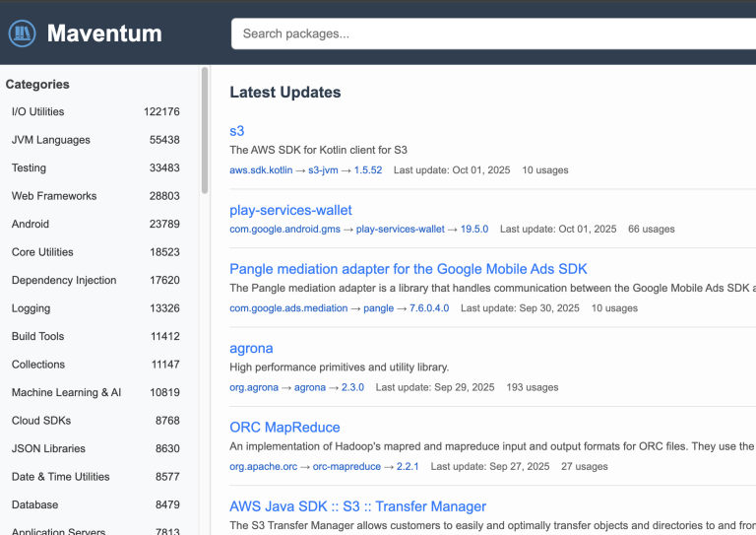Click the Search packages input field
This screenshot has width=756, height=535.
492,33
